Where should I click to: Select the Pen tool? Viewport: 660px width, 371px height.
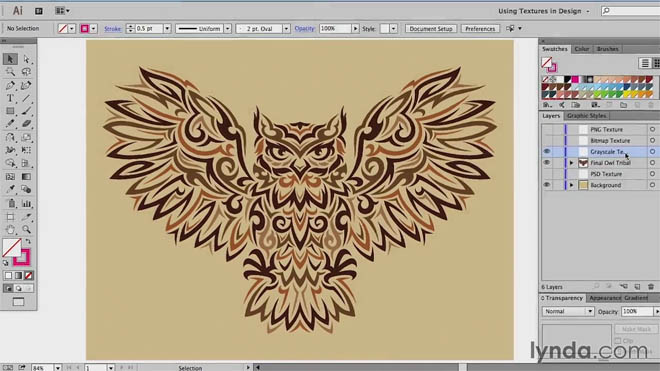[10, 85]
